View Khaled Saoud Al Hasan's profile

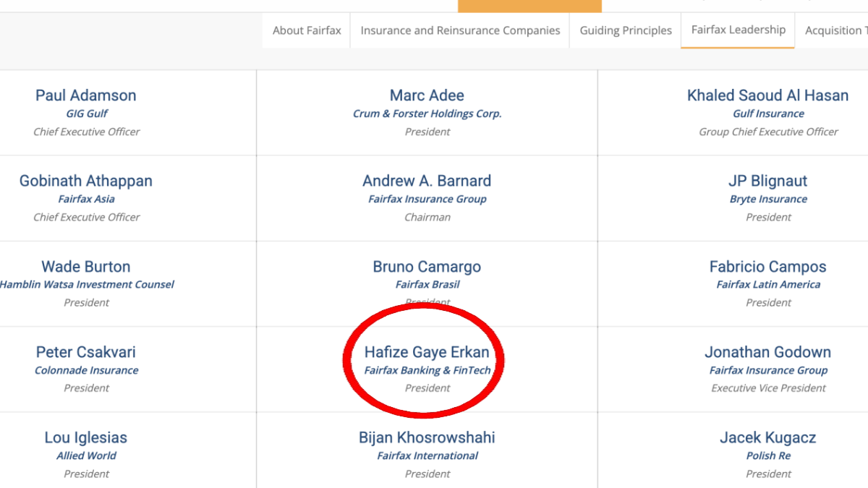point(767,95)
